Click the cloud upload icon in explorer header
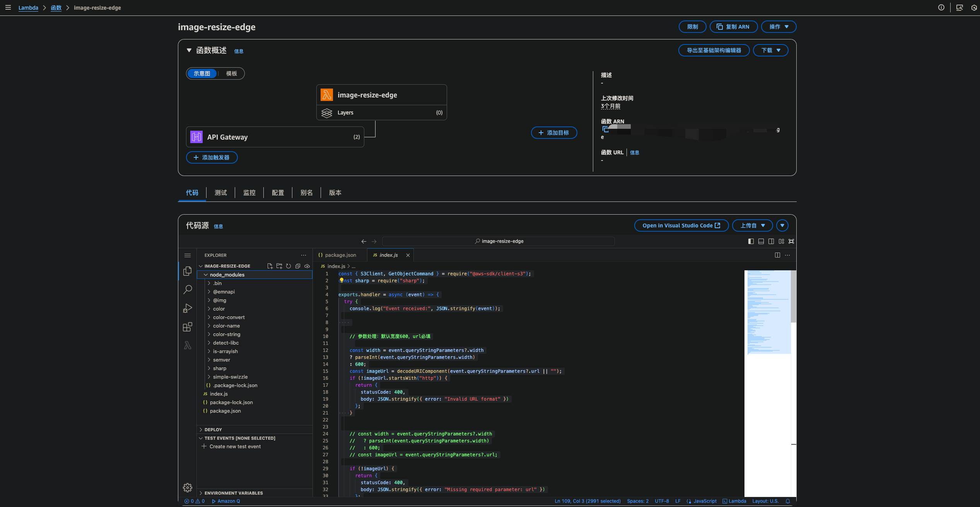Image resolution: width=980 pixels, height=507 pixels. pos(307,266)
